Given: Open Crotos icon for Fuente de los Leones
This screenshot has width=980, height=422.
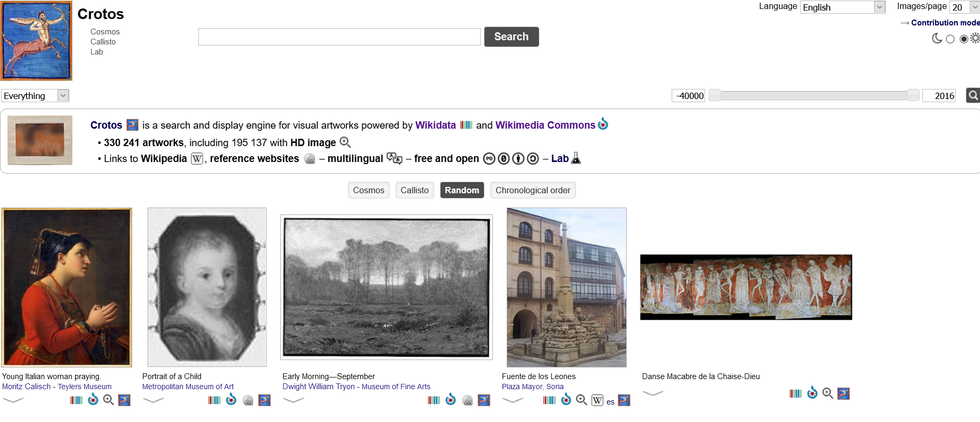Looking at the screenshot, I should pos(624,400).
